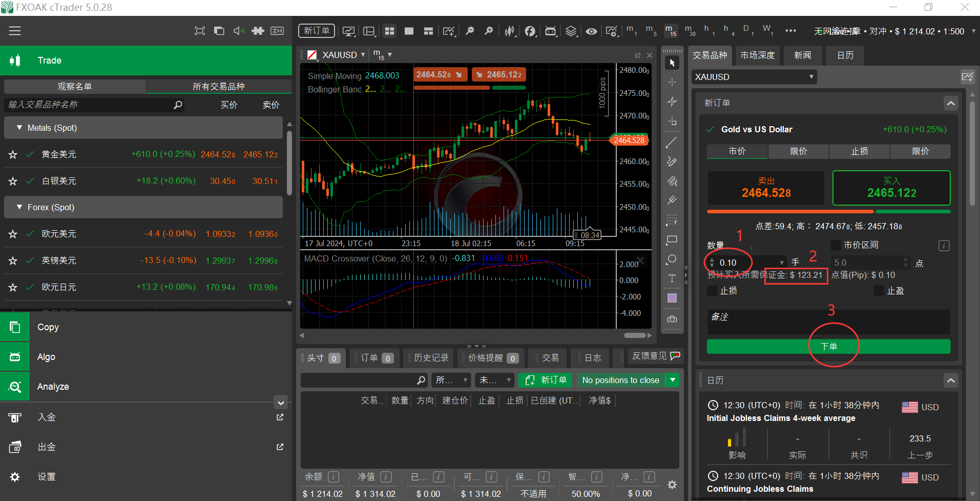This screenshot has width=980, height=501.
Task: Click the fullscreen layout icon in top bar
Action: tap(200, 31)
